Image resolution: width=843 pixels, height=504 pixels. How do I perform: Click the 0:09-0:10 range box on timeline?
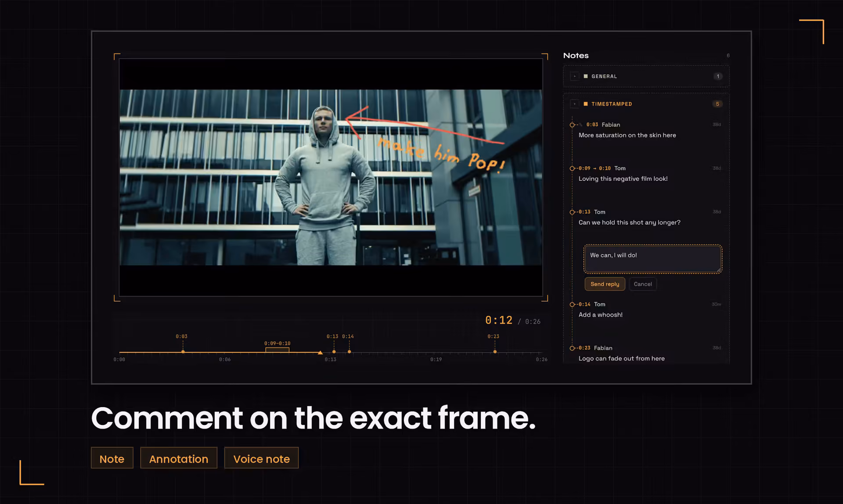click(277, 350)
